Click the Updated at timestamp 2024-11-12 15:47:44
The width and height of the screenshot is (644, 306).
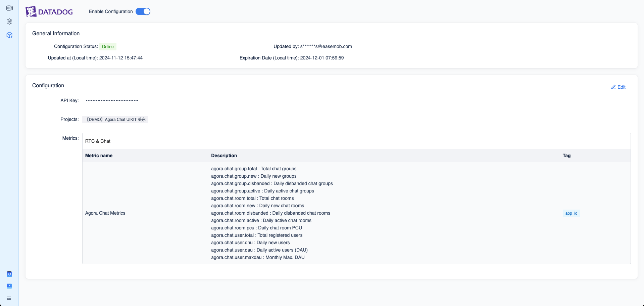(121, 58)
